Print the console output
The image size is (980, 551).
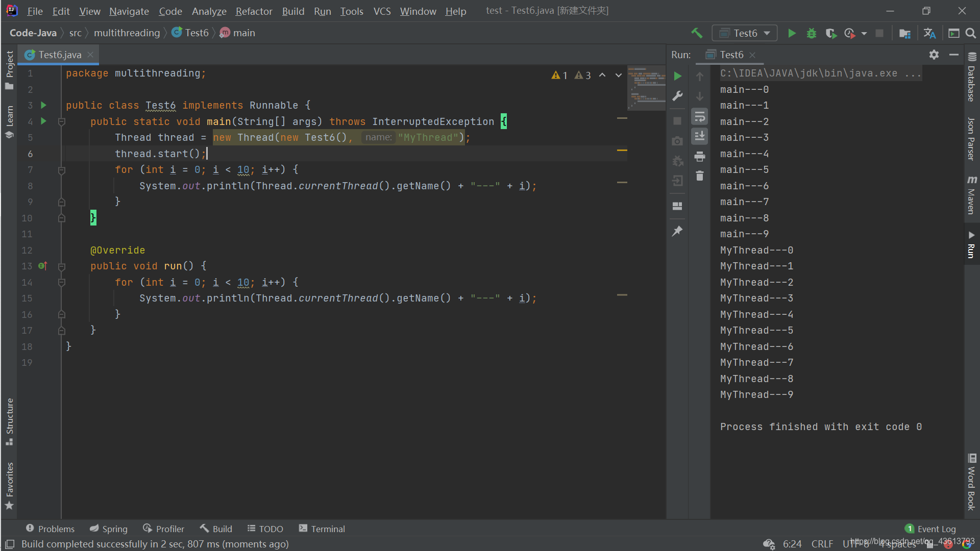coord(700,156)
